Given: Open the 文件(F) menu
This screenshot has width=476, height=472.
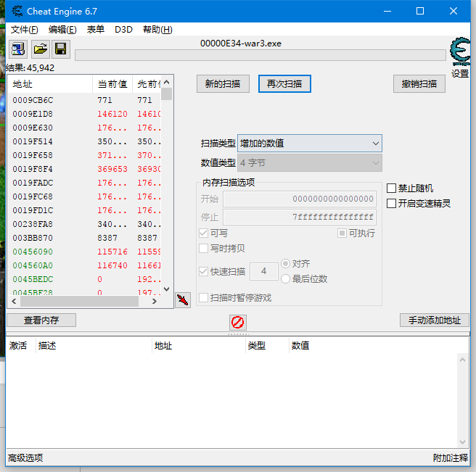Looking at the screenshot, I should pyautogui.click(x=24, y=30).
